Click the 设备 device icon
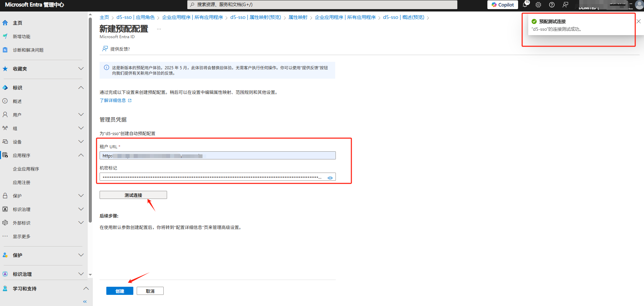644x306 pixels. tap(5, 142)
